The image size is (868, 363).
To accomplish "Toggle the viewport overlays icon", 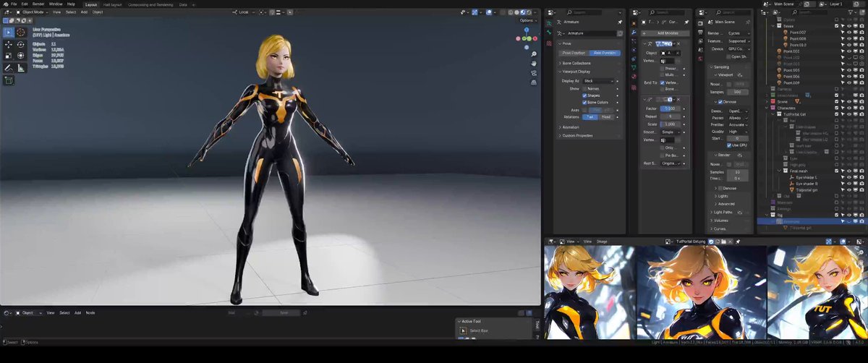I will pos(490,12).
